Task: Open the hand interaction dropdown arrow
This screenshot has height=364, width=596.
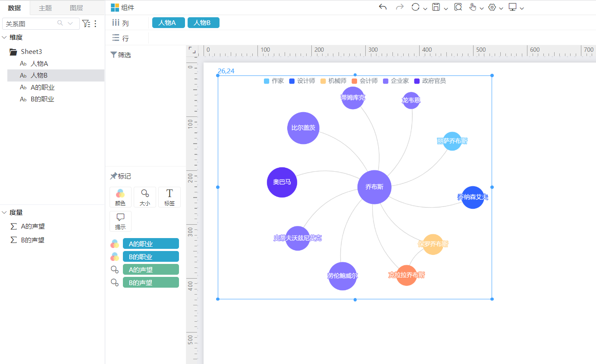Action: (x=482, y=8)
